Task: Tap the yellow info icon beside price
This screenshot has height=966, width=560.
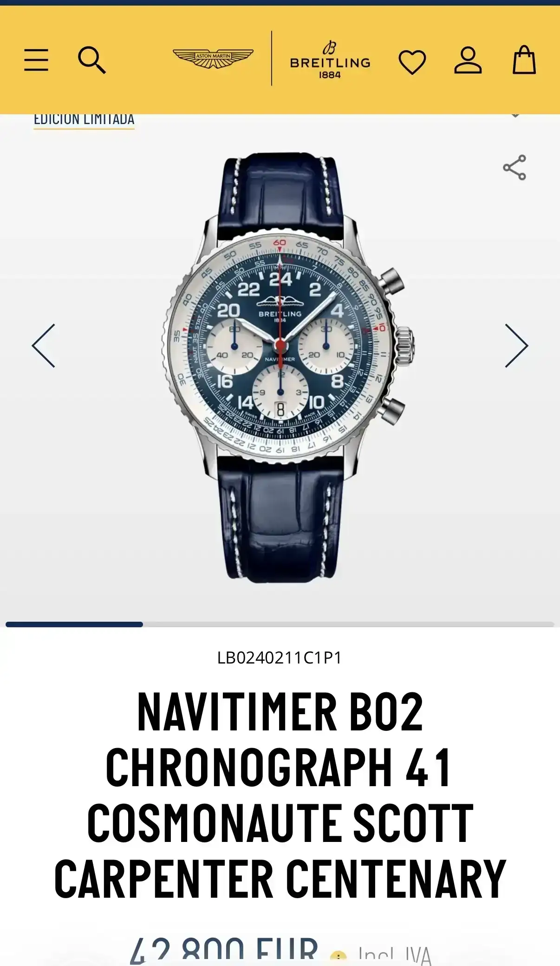Action: [x=339, y=958]
